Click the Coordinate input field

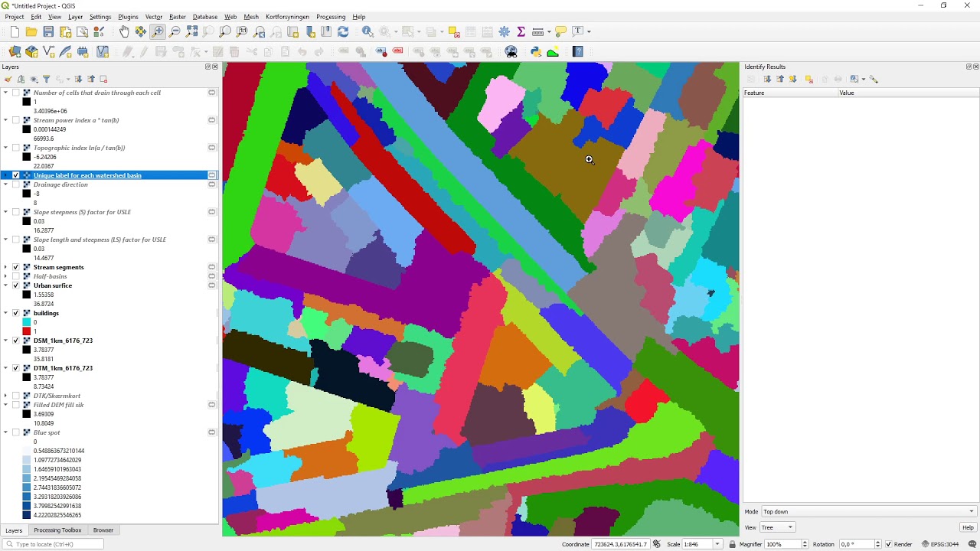pyautogui.click(x=620, y=544)
